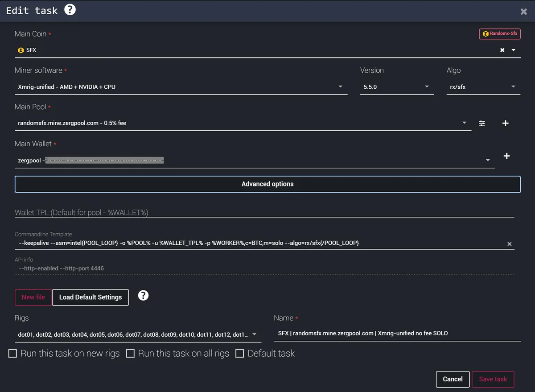Expand the Version 5.5.0 dropdown
This screenshot has width=535, height=392.
pyautogui.click(x=396, y=87)
